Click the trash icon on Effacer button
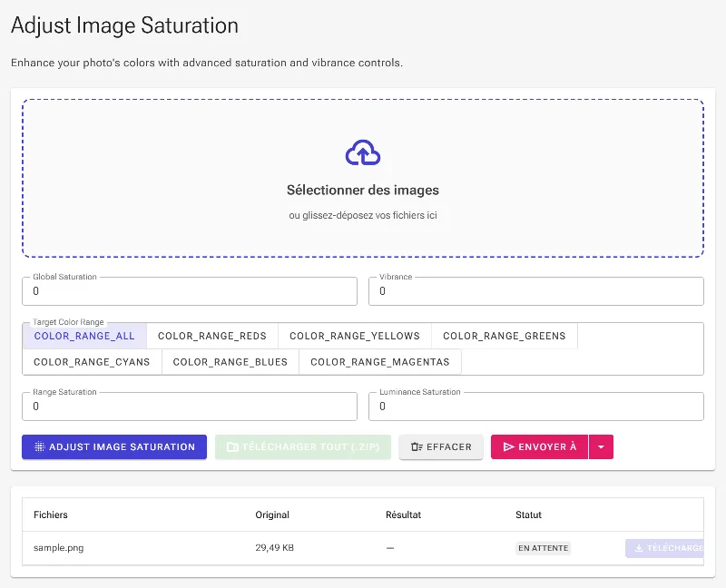726x588 pixels. [x=417, y=446]
